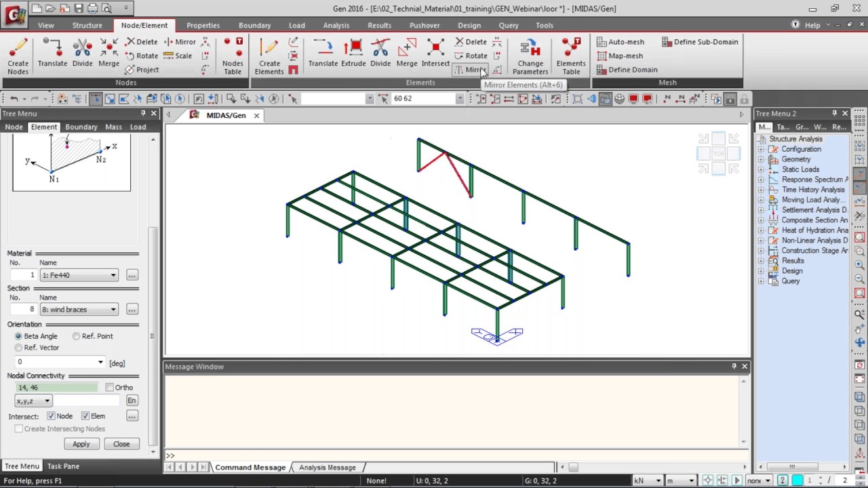Select the Design tree item

pyautogui.click(x=792, y=271)
